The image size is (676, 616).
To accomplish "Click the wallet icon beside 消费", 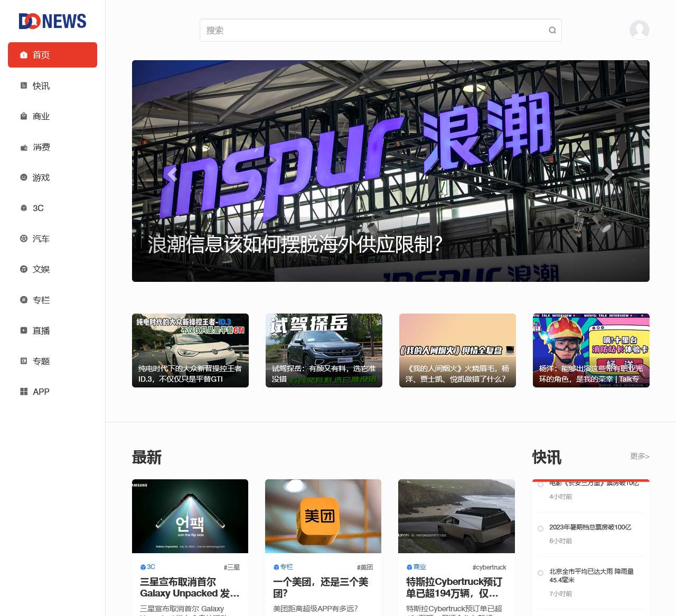I will pos(24,147).
